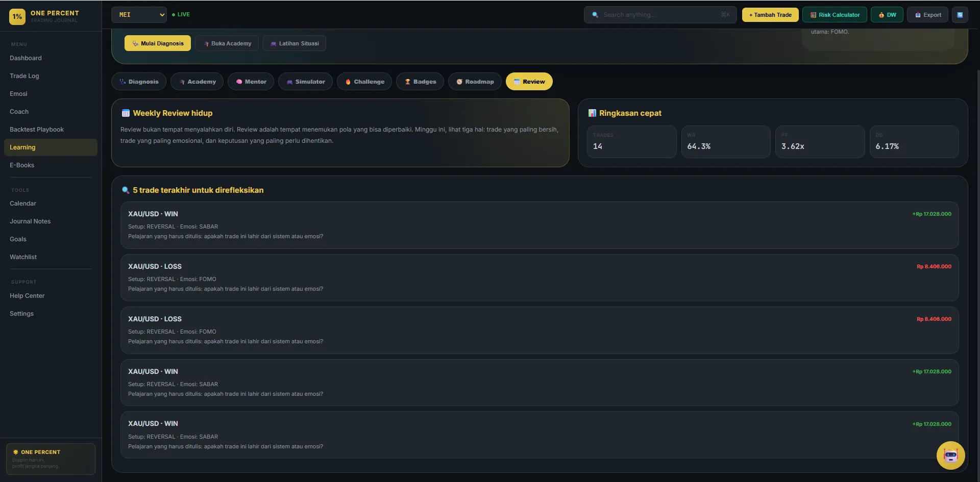The width and height of the screenshot is (980, 482).
Task: Click the calendar icon on Review tab
Action: tap(517, 82)
